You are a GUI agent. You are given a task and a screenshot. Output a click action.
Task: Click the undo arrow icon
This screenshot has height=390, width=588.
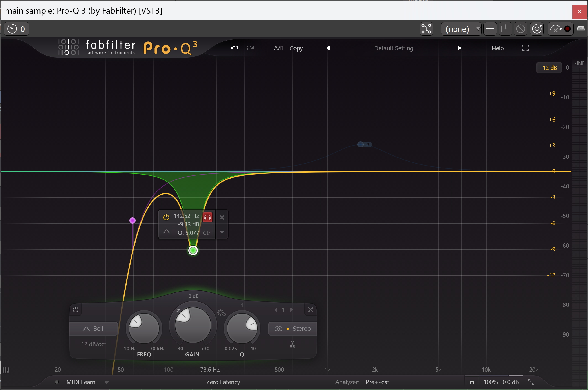234,48
